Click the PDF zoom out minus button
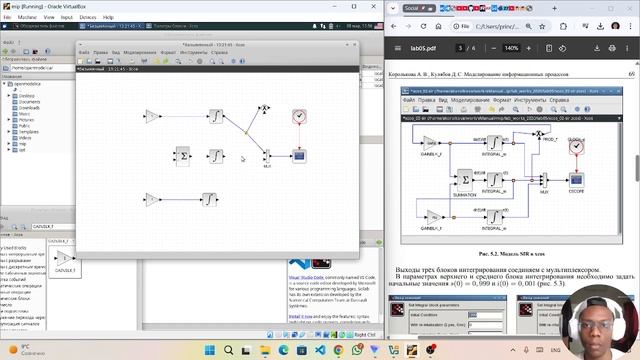Viewport: 640px width, 360px height. [x=493, y=48]
